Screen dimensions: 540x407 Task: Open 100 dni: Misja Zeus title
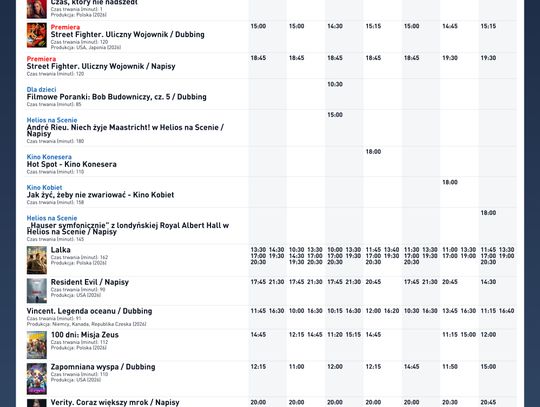coord(85,335)
